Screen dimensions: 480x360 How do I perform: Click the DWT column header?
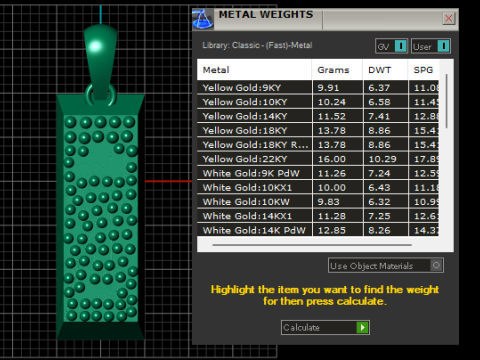click(385, 70)
